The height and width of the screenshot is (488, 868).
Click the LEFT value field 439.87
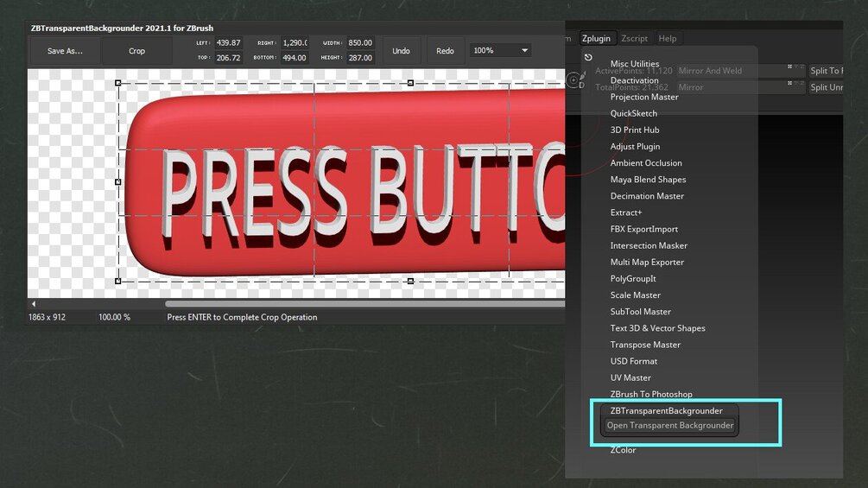click(x=228, y=42)
